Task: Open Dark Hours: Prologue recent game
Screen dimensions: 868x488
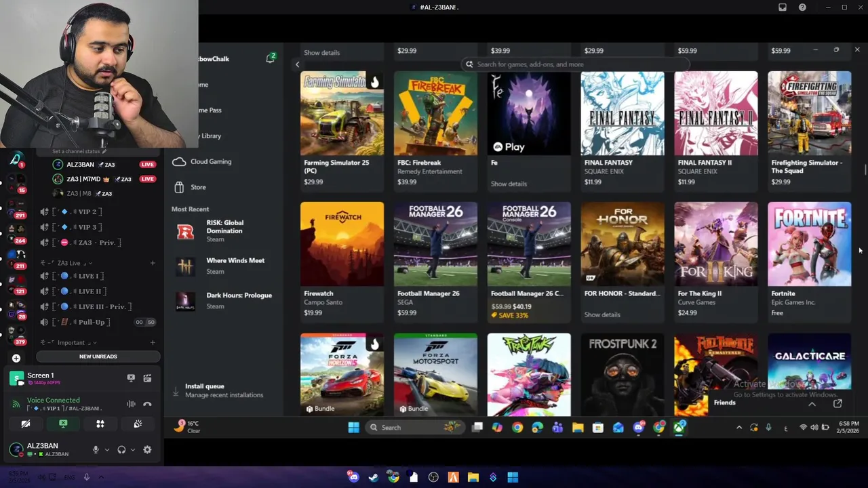Action: 224,300
